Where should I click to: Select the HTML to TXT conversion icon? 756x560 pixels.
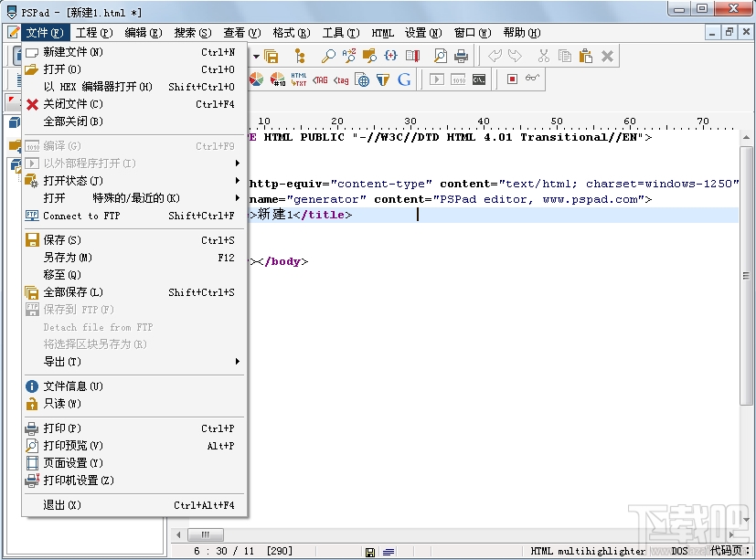click(298, 80)
